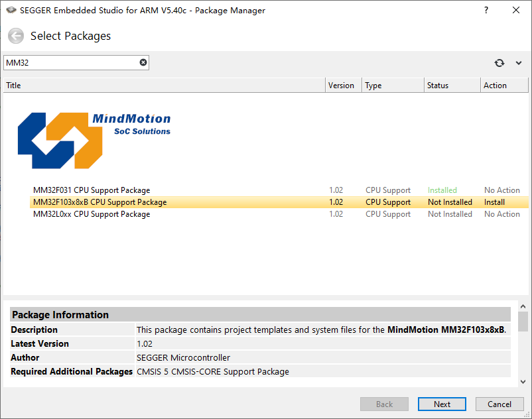Click the Status column header

click(x=452, y=86)
